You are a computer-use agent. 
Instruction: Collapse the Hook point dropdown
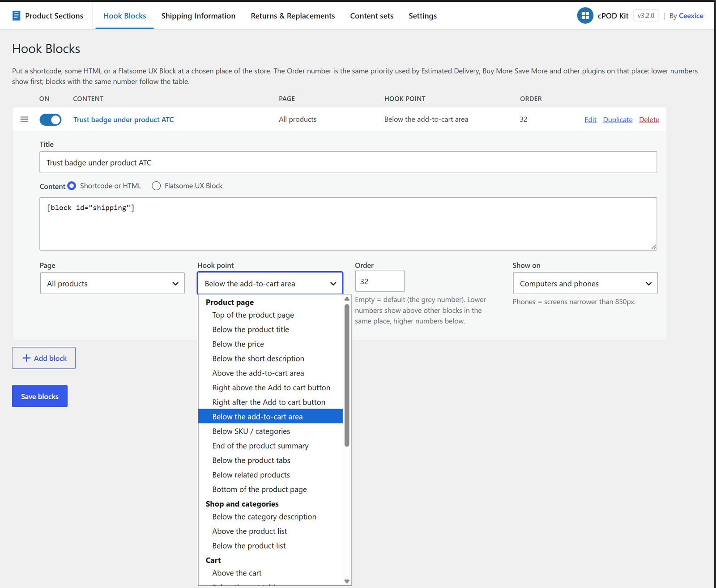click(270, 283)
